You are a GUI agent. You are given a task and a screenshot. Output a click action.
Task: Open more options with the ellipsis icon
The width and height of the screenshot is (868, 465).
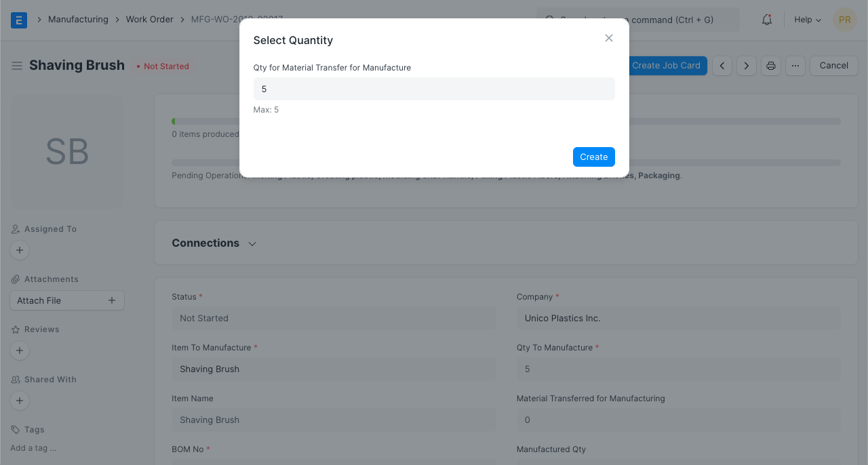click(795, 65)
